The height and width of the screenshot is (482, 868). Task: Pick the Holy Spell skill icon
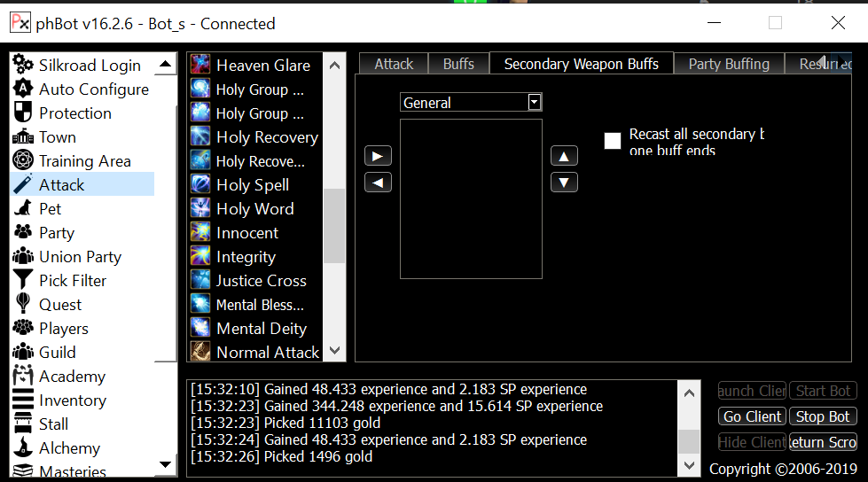(x=200, y=185)
